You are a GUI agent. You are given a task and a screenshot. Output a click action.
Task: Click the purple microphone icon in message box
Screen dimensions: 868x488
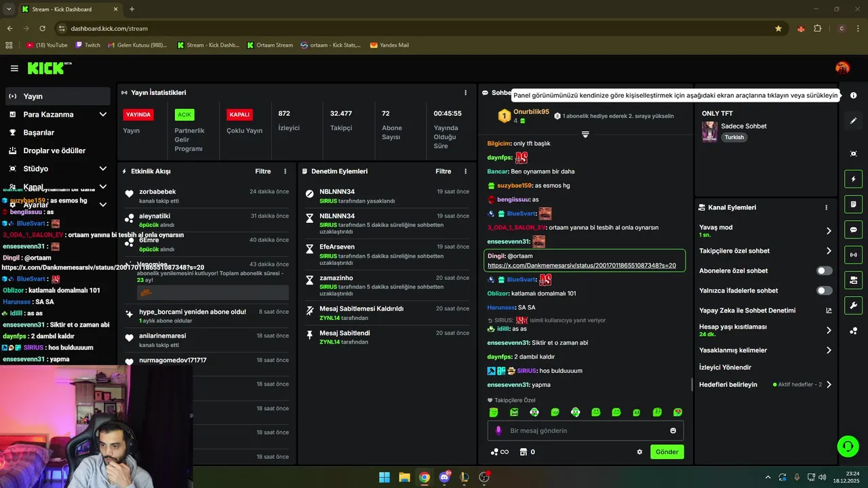click(498, 430)
